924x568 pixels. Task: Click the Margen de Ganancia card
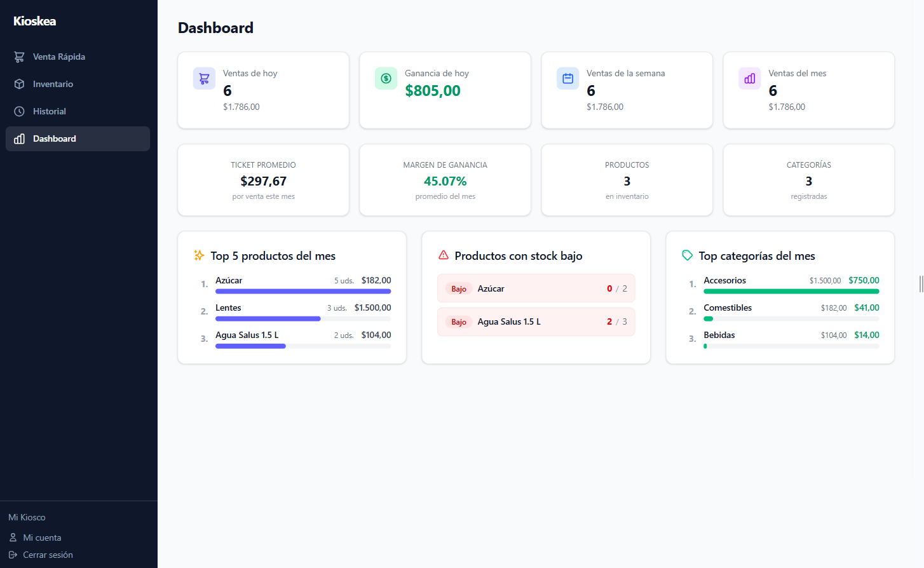point(445,180)
